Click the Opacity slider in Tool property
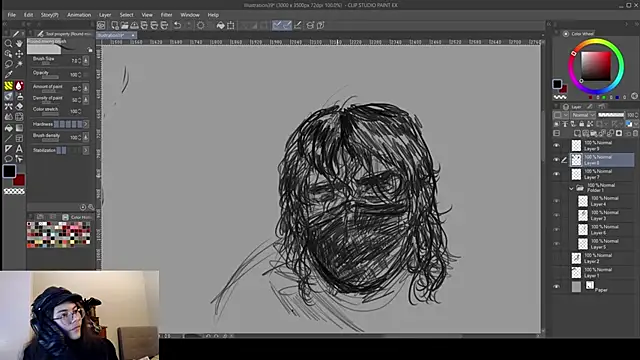Viewport: 640px width, 360px height. tap(50, 77)
